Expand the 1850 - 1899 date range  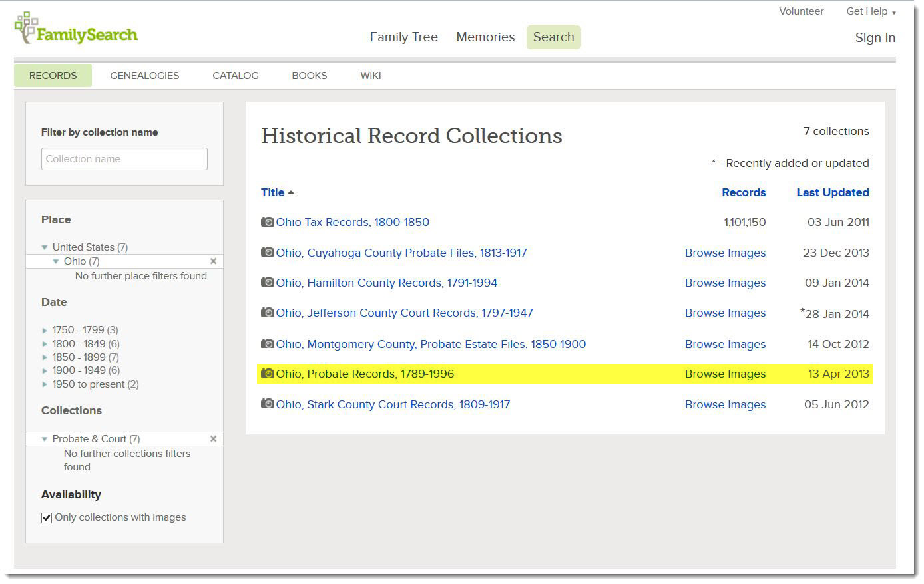coord(45,357)
